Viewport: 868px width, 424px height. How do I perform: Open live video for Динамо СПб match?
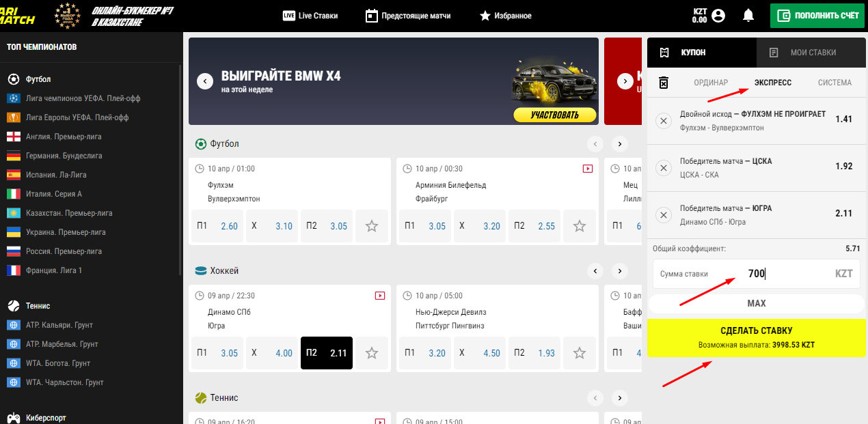click(380, 296)
